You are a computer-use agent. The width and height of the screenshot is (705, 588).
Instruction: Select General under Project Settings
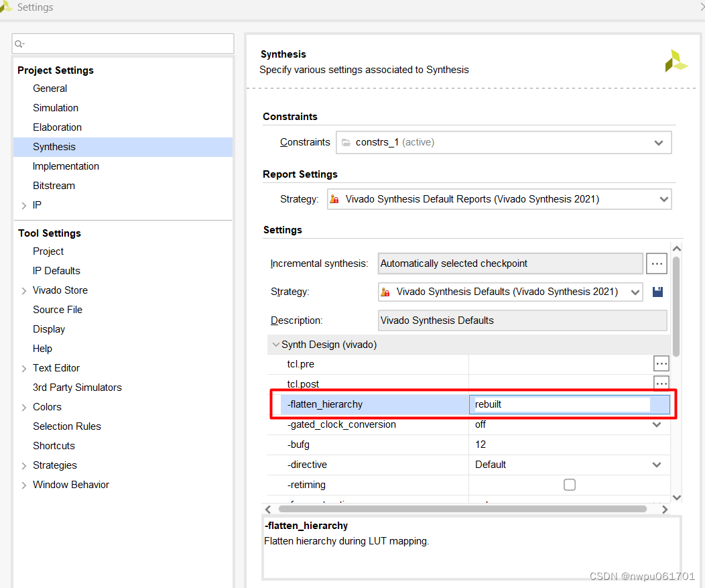tap(50, 89)
